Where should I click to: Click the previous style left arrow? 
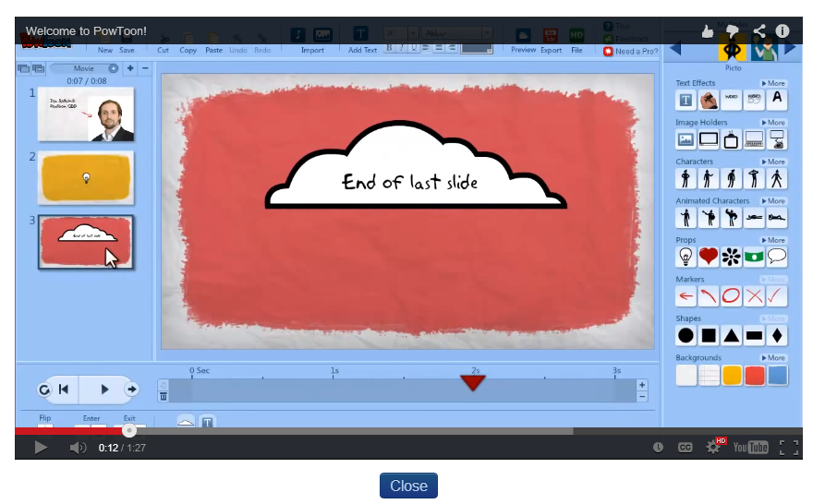click(x=674, y=49)
